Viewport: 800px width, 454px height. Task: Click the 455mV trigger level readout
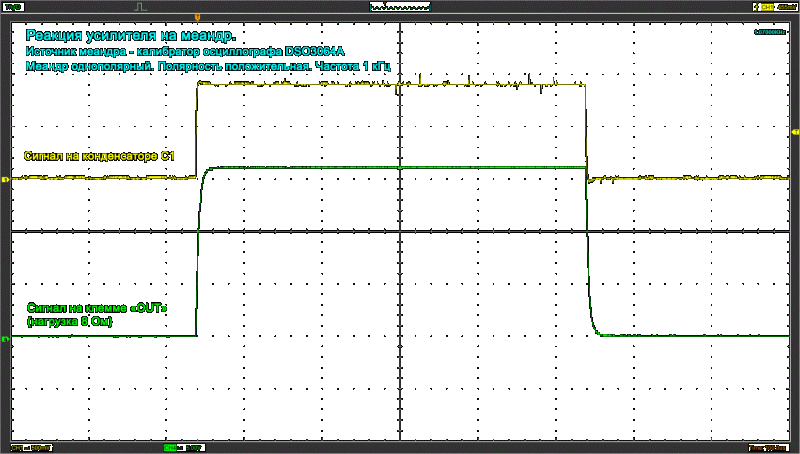(x=787, y=6)
